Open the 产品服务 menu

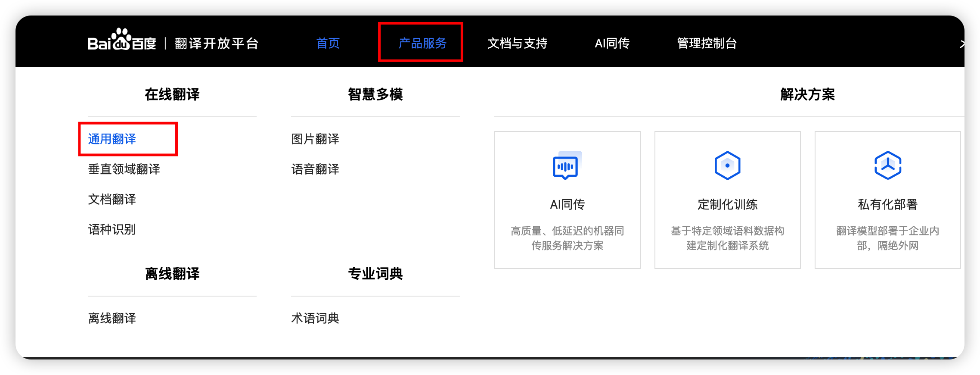pyautogui.click(x=422, y=43)
